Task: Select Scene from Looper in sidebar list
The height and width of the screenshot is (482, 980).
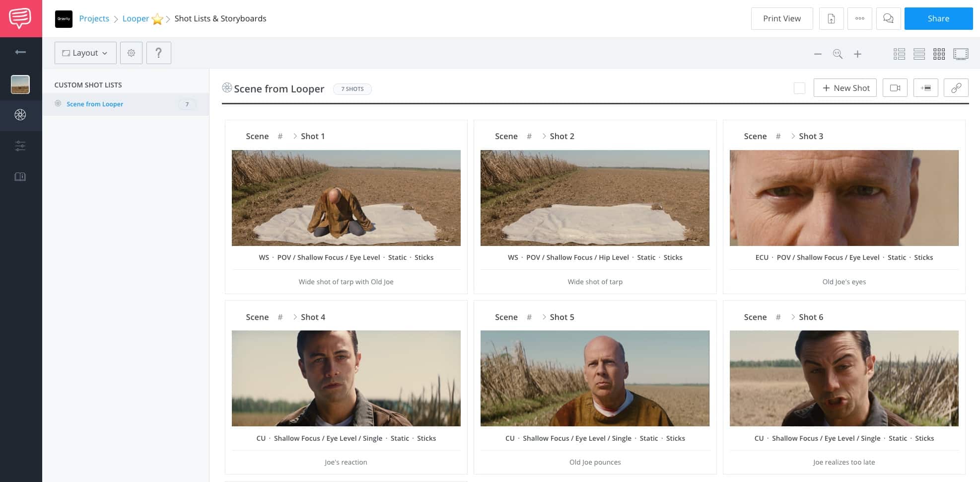Action: point(95,104)
